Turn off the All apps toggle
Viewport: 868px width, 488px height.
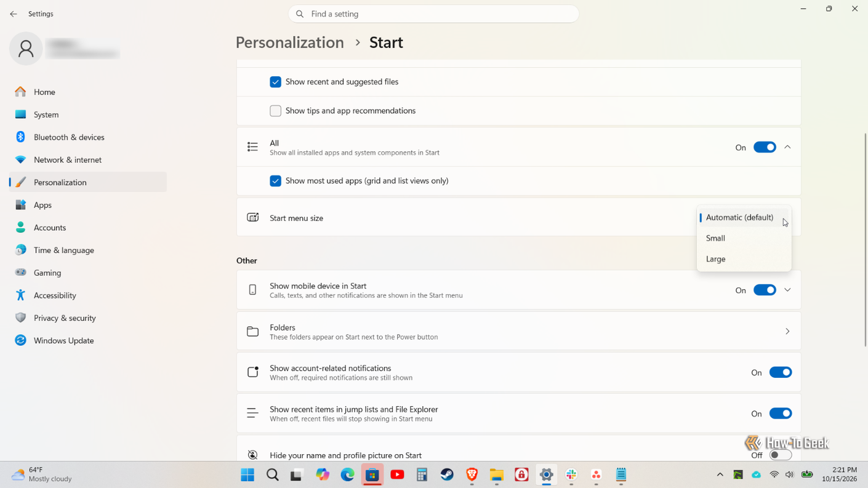click(x=765, y=147)
